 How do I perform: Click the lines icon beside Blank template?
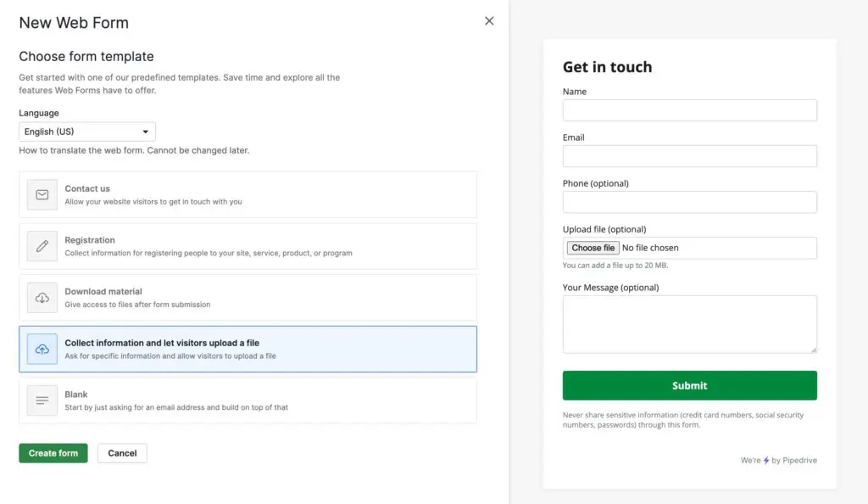[42, 399]
